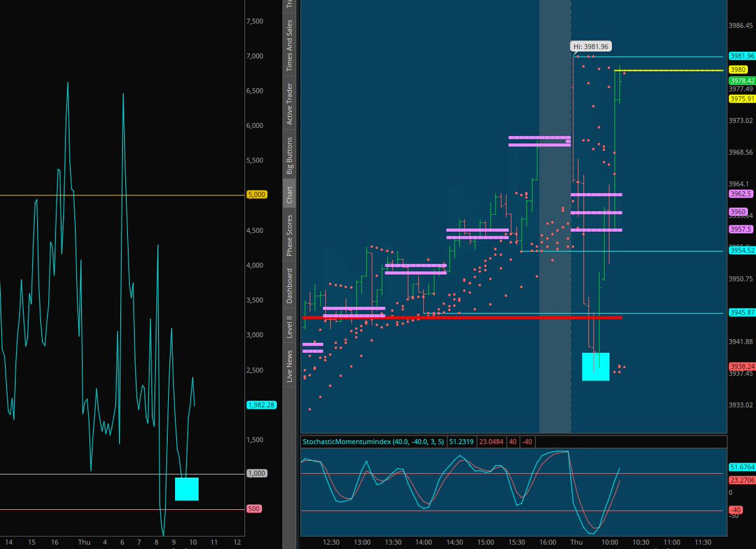The height and width of the screenshot is (549, 756).
Task: Click the 3968.56 price axis value
Action: pyautogui.click(x=740, y=152)
